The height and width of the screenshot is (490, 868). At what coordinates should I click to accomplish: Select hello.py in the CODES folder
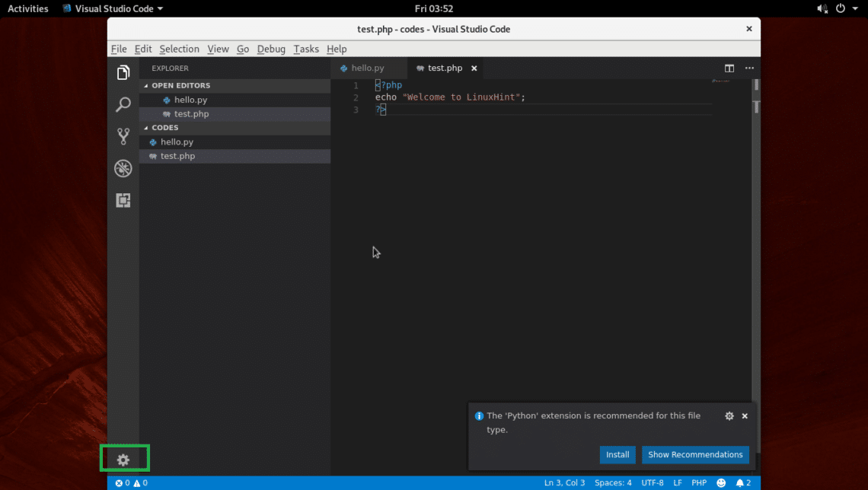click(177, 142)
